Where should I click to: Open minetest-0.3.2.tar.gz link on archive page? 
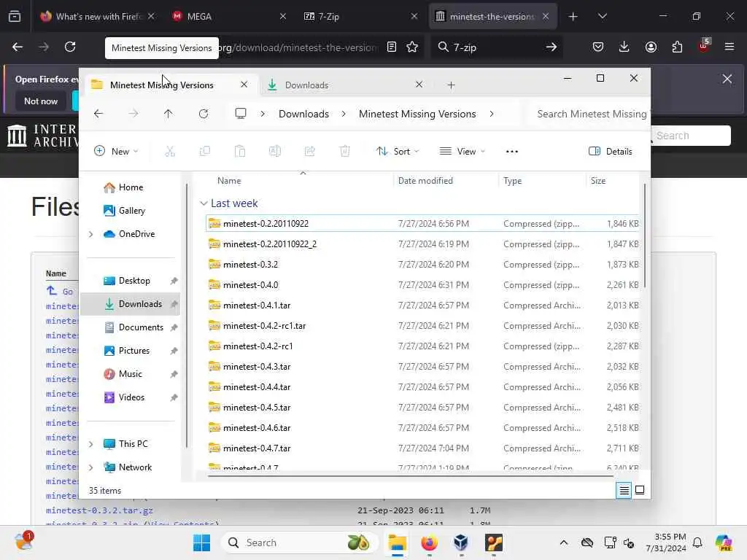click(99, 510)
